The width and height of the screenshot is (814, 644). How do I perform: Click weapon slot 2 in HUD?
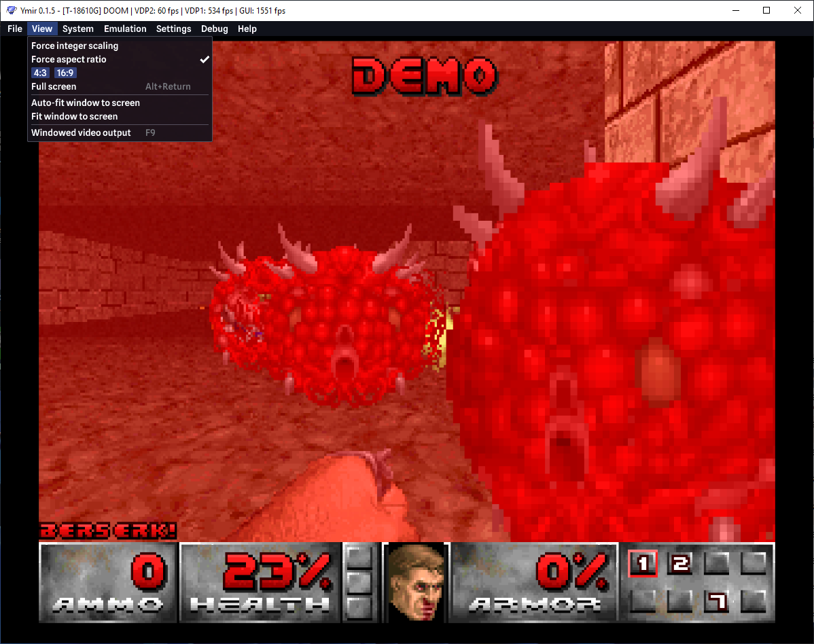tap(681, 564)
